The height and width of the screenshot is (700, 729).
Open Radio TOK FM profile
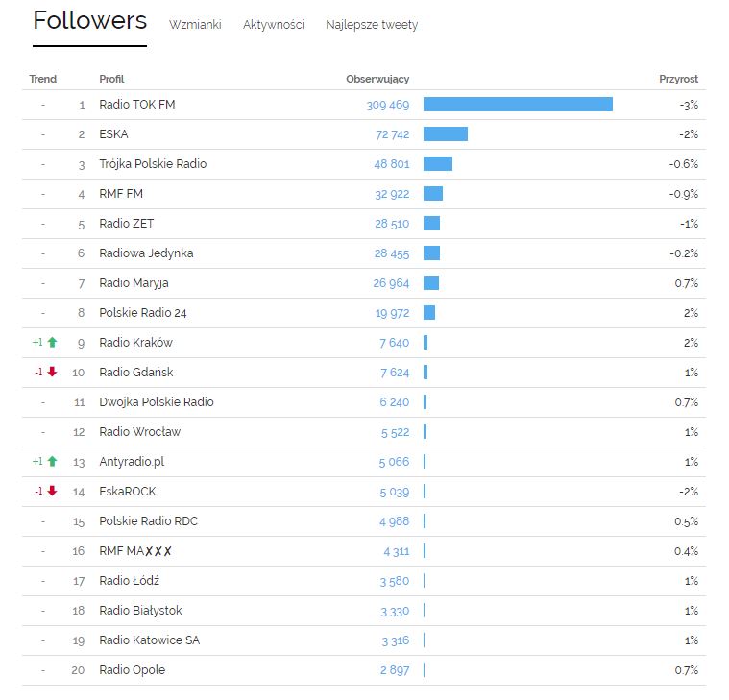coord(137,105)
